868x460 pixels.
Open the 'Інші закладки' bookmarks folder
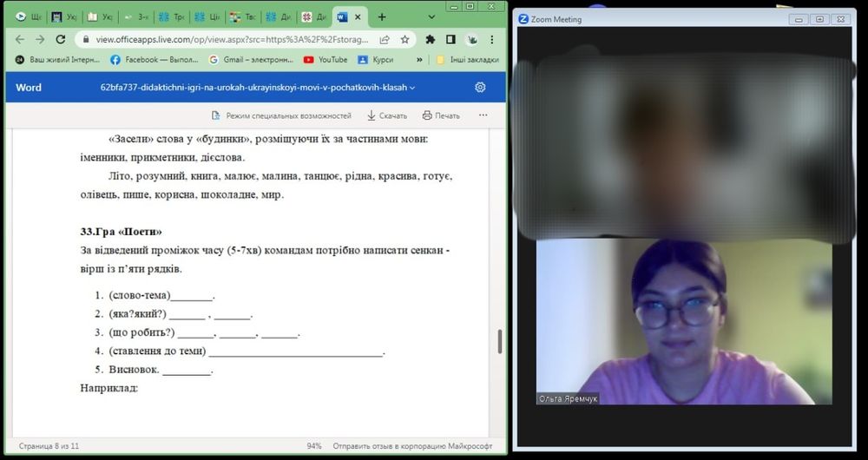tap(467, 60)
